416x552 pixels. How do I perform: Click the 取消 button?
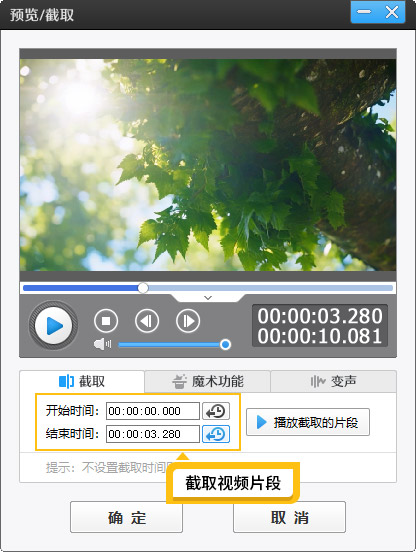(x=289, y=517)
